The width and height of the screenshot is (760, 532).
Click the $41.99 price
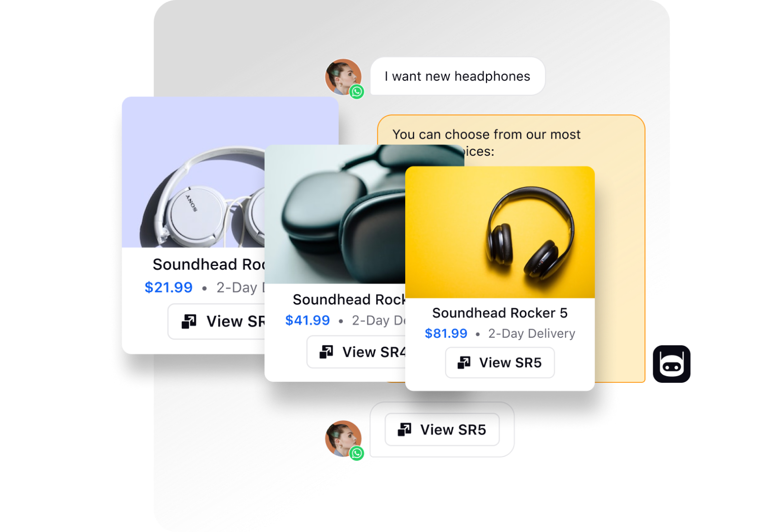[x=307, y=320]
